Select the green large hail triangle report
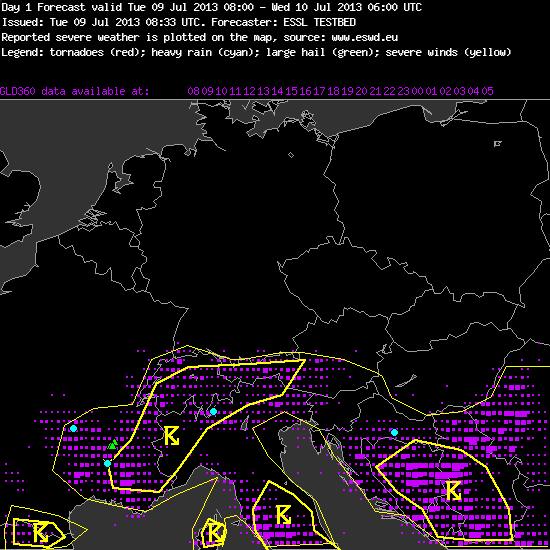Image resolution: width=550 pixels, height=550 pixels. point(113,444)
